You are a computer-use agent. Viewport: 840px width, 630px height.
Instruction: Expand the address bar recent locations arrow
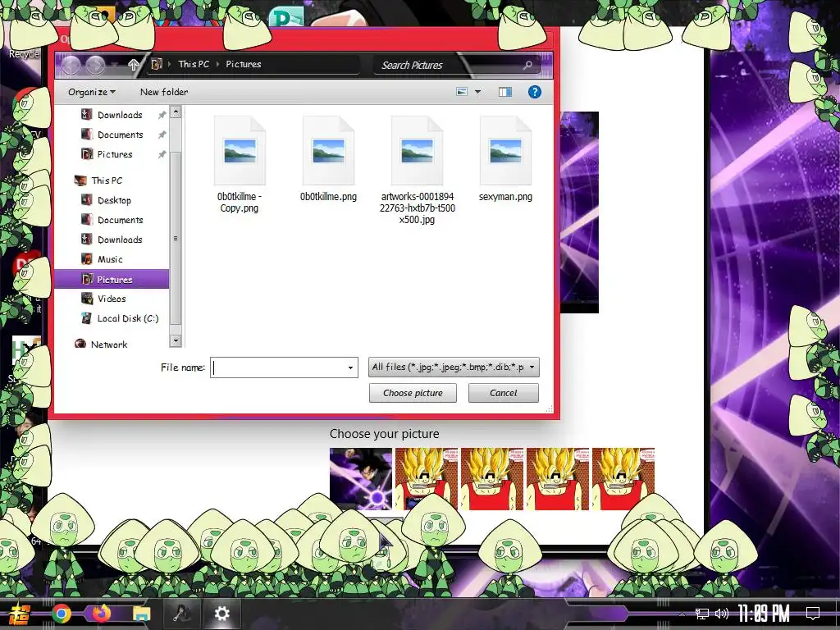click(x=113, y=66)
